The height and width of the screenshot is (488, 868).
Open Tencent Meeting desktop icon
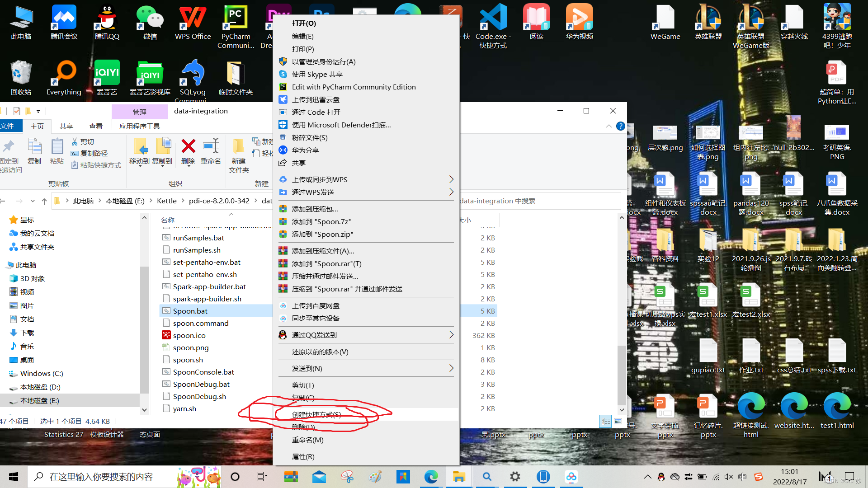(x=64, y=23)
